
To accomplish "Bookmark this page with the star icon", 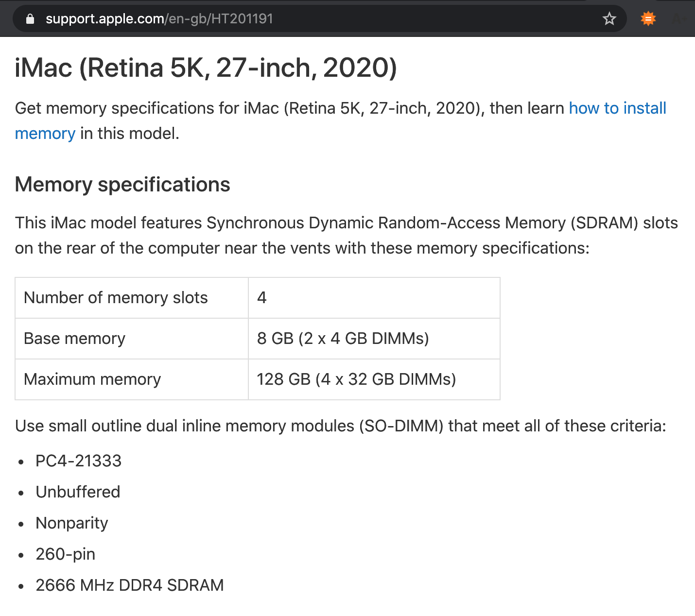I will point(609,19).
